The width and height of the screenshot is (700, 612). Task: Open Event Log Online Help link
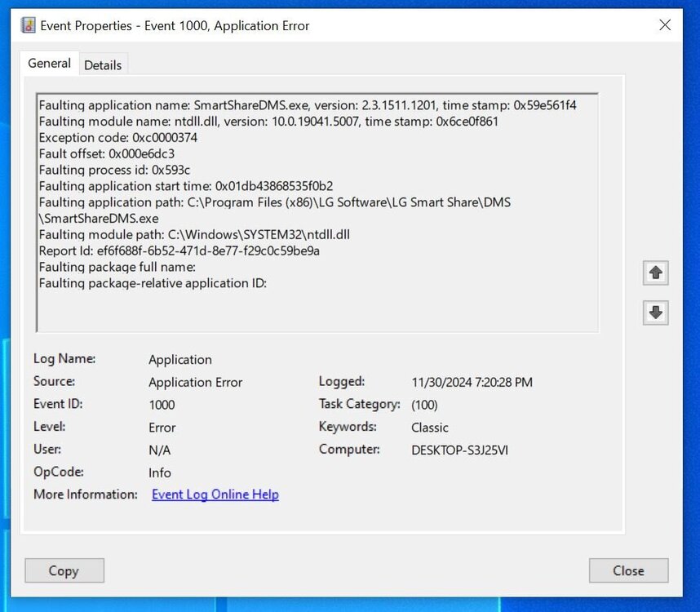215,494
